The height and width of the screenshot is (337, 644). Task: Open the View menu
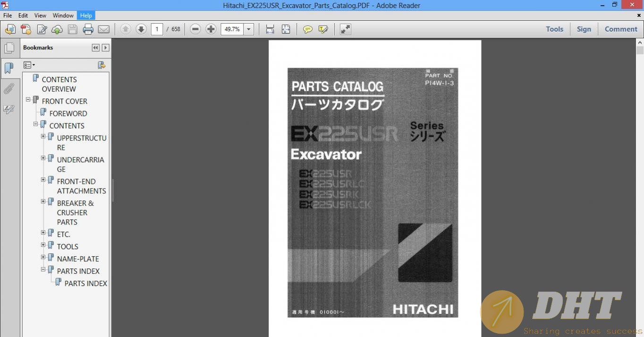(41, 16)
